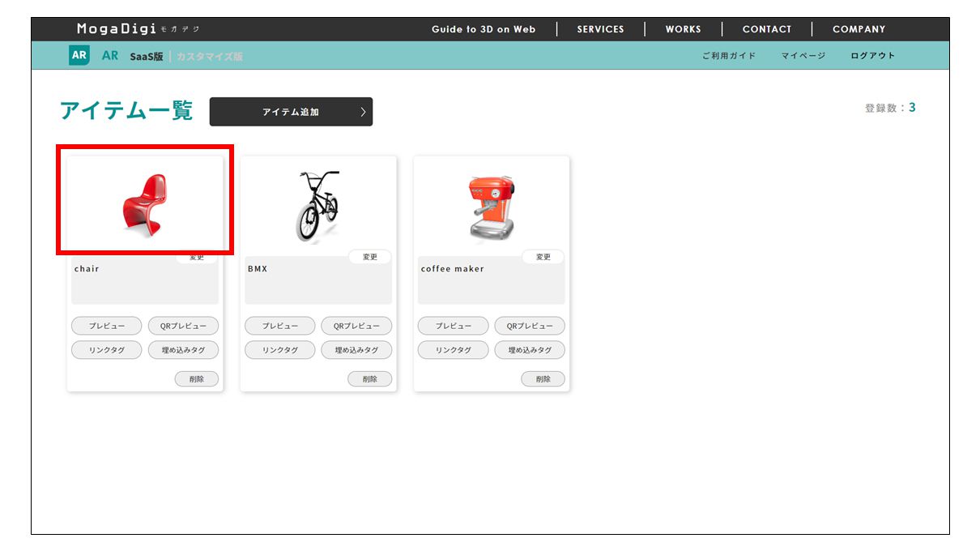Screen dimensions: 980x551
Task: Click the chair name field
Action: tap(145, 280)
